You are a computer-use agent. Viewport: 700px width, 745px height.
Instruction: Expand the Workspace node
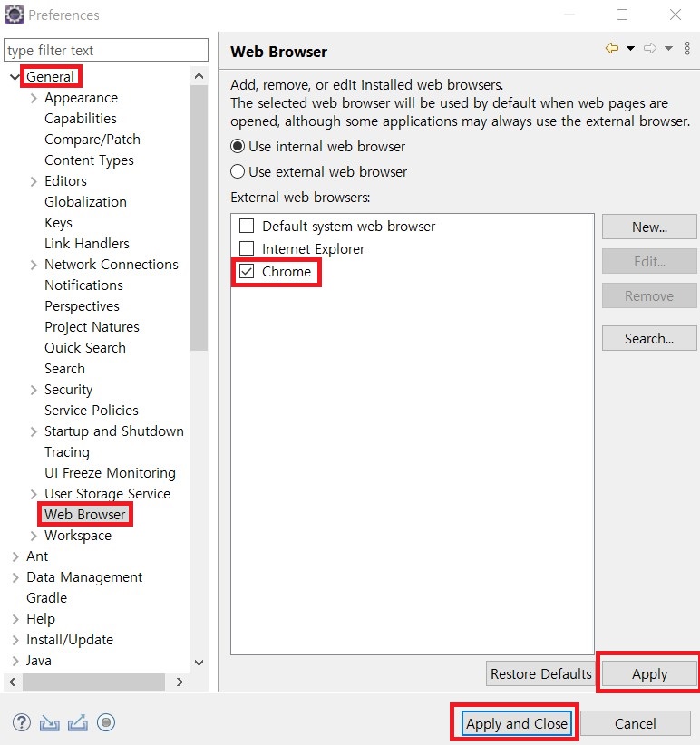click(x=34, y=536)
